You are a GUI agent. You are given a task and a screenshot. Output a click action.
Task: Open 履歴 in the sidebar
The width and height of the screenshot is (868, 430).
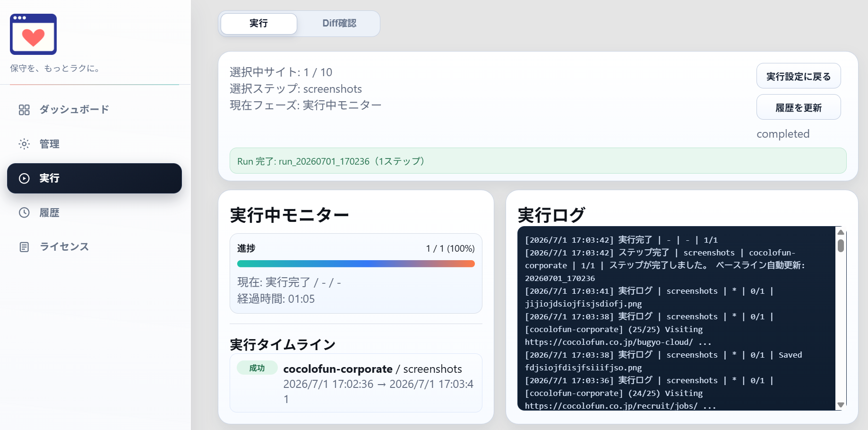point(95,212)
